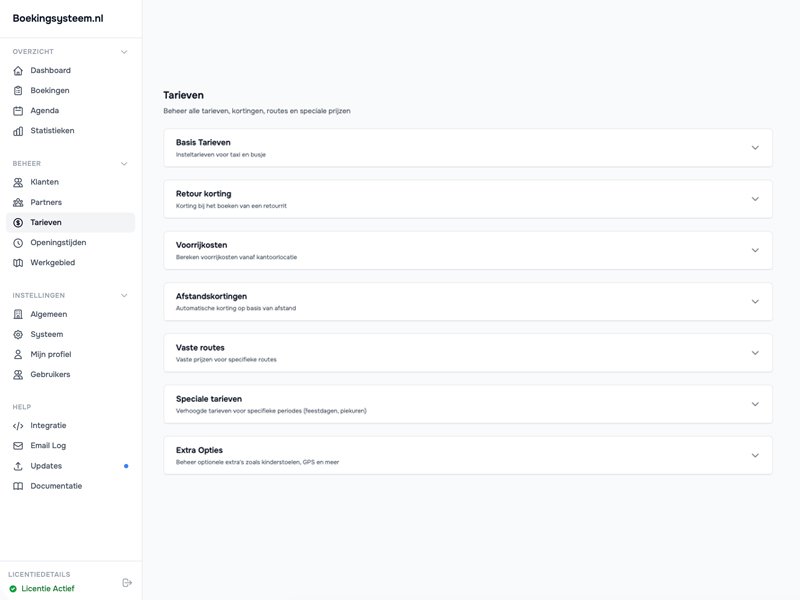Click the Boekingen list icon
Viewport: 800px width, 600px height.
(16, 90)
